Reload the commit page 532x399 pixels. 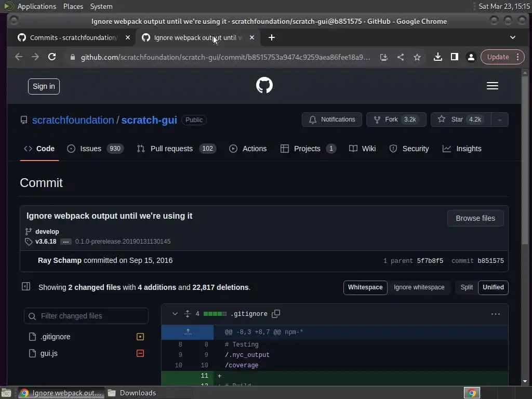pos(52,57)
